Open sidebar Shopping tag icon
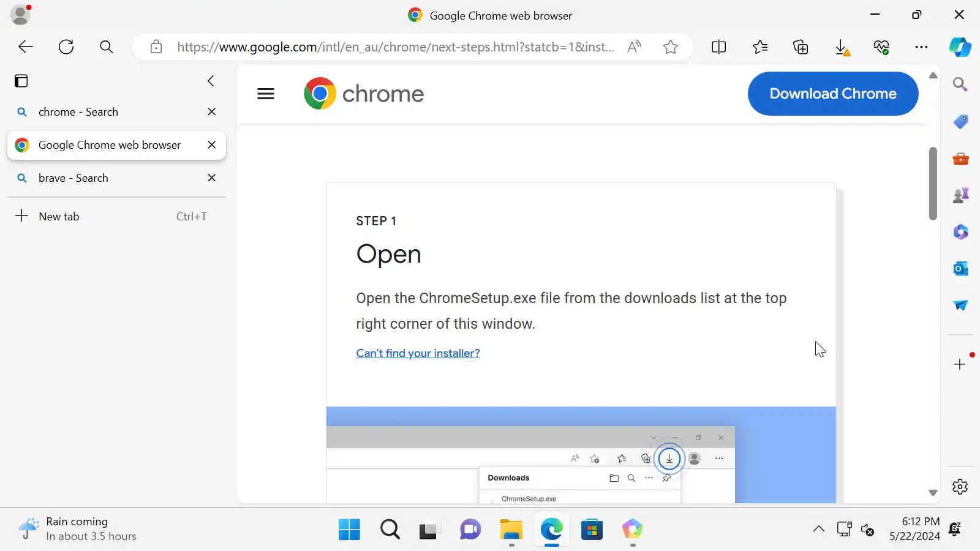Image resolution: width=980 pixels, height=551 pixels. pos(960,121)
